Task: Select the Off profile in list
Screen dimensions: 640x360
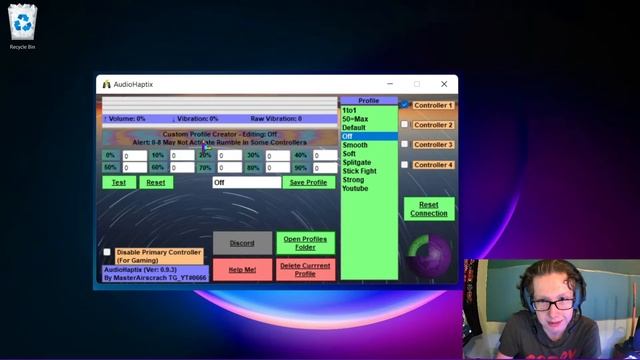Action: click(x=369, y=136)
